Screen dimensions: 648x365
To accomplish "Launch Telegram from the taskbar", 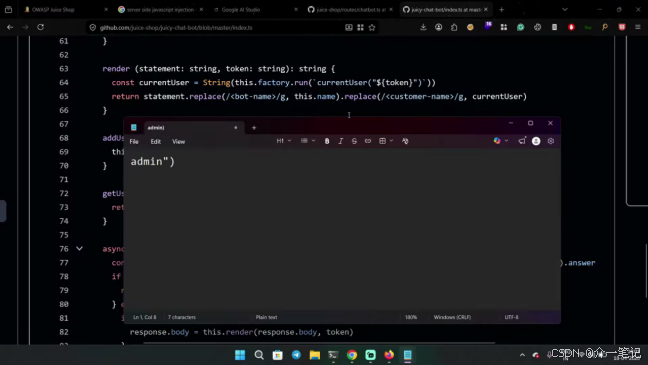I will [296, 355].
